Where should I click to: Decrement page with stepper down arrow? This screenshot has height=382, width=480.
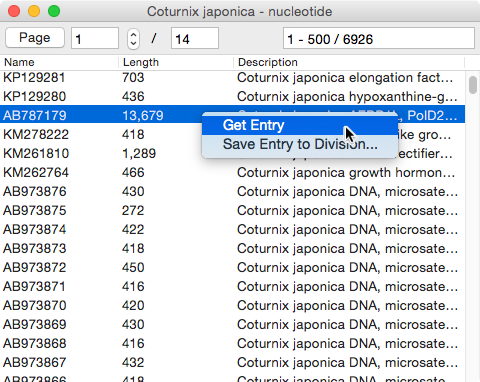(133, 44)
